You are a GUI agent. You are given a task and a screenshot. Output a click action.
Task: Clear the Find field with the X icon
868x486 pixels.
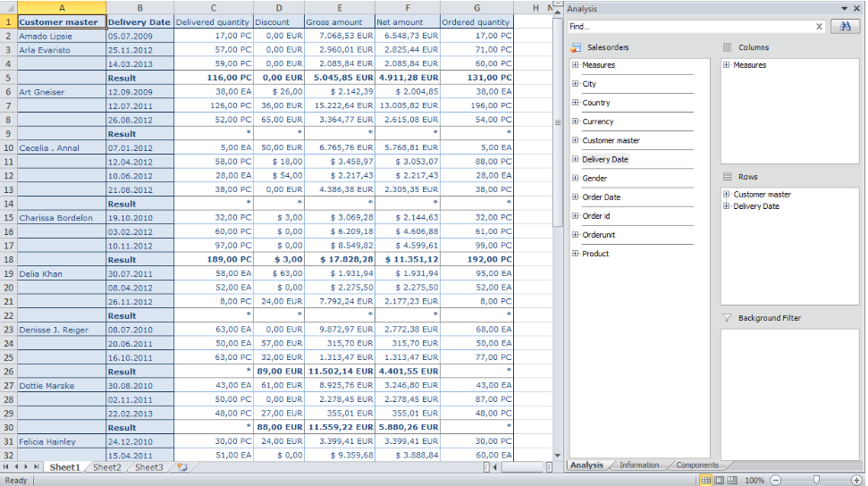pos(819,27)
